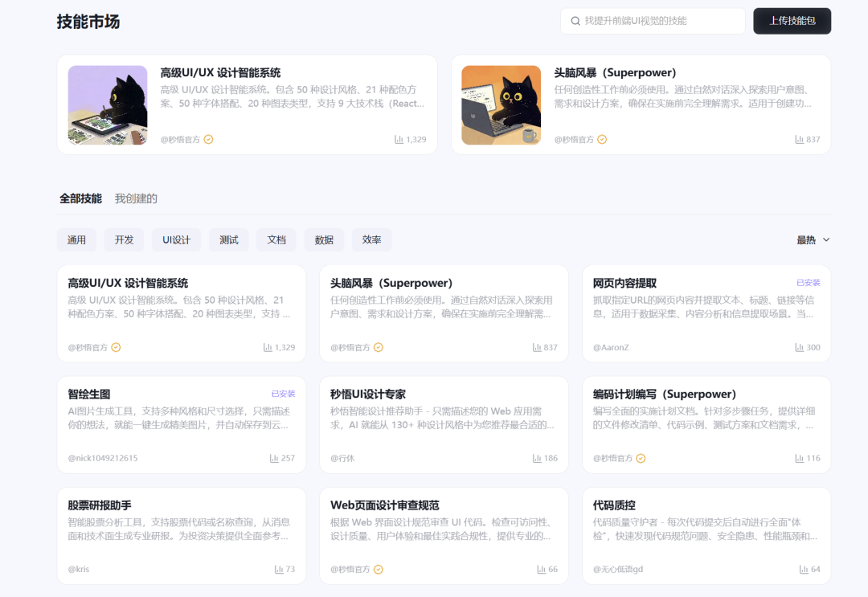
Task: Open the featured UI/UX design cat thumbnail
Action: [108, 105]
